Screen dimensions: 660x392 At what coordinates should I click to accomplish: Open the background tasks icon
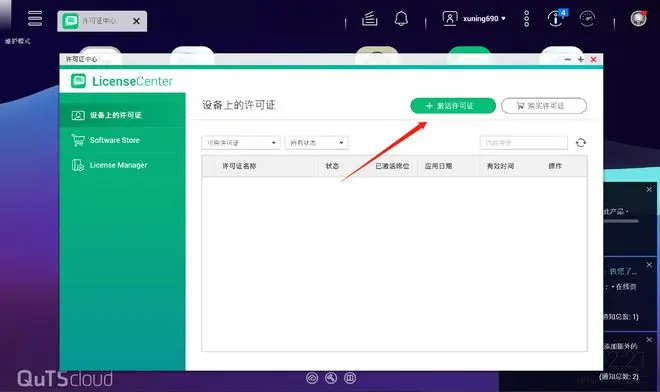coord(370,19)
